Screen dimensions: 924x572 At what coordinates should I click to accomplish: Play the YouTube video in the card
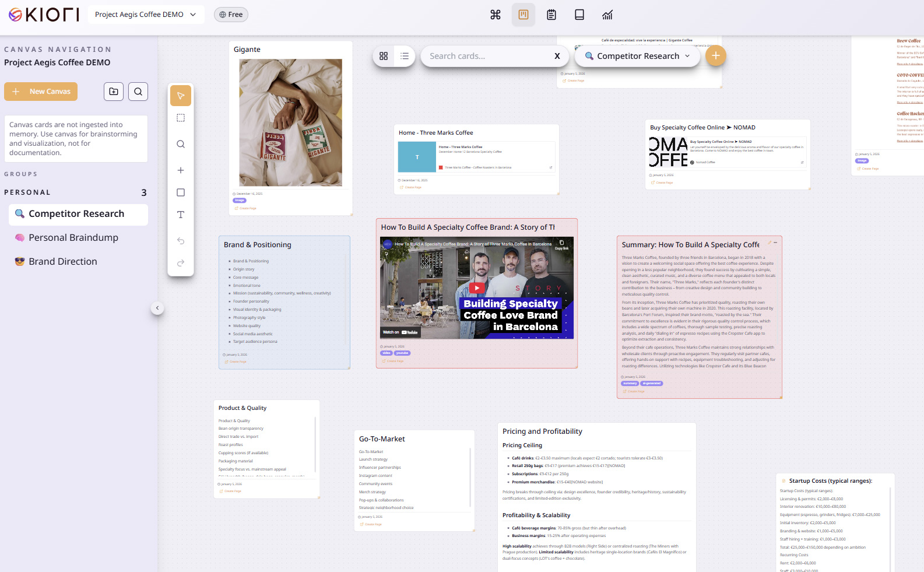click(477, 287)
